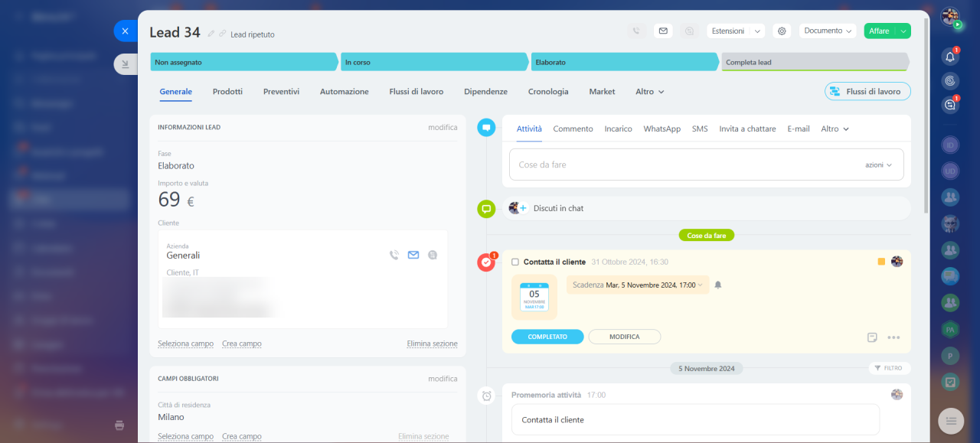Switch to the Prodotti tab
The width and height of the screenshot is (980, 443).
tap(227, 91)
